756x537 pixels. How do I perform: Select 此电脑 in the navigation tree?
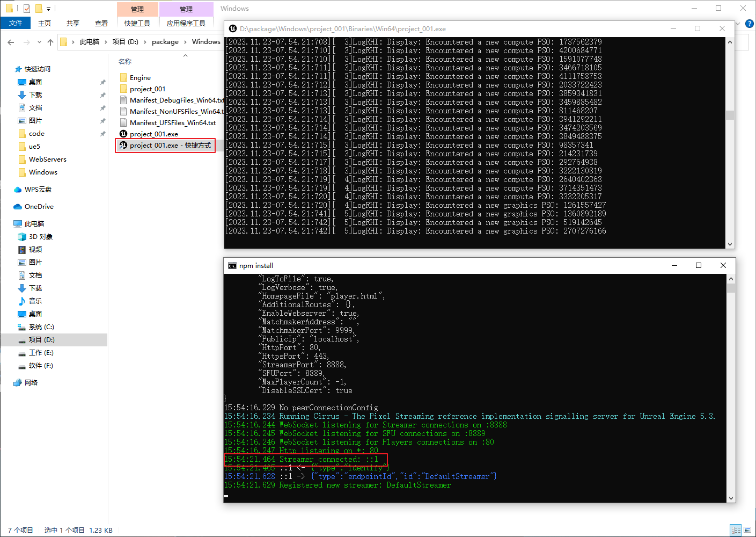[x=34, y=224]
